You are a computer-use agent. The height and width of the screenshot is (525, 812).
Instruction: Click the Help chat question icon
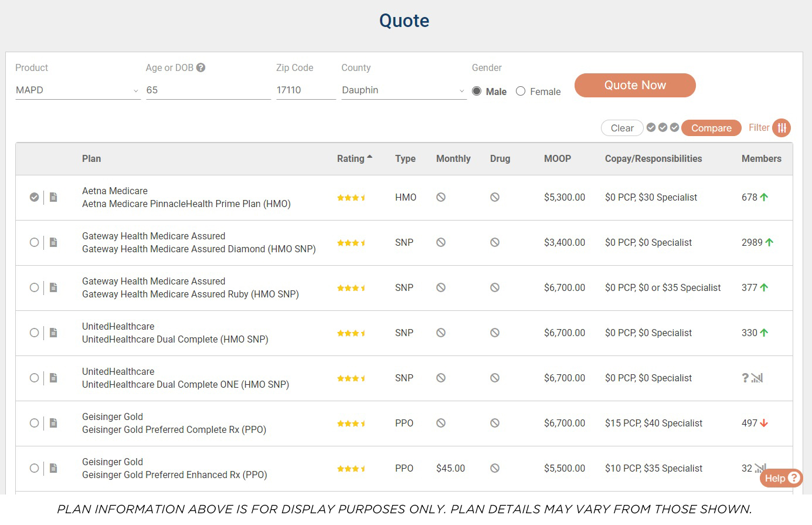point(794,477)
